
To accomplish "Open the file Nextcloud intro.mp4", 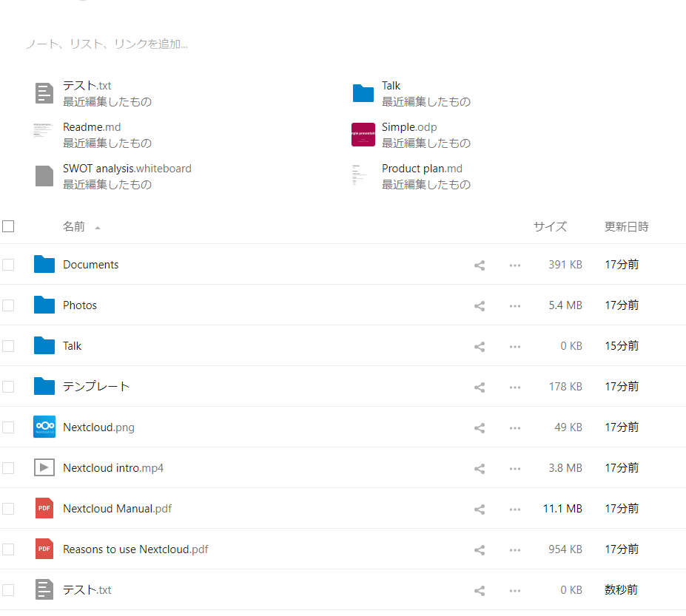I will click(113, 468).
